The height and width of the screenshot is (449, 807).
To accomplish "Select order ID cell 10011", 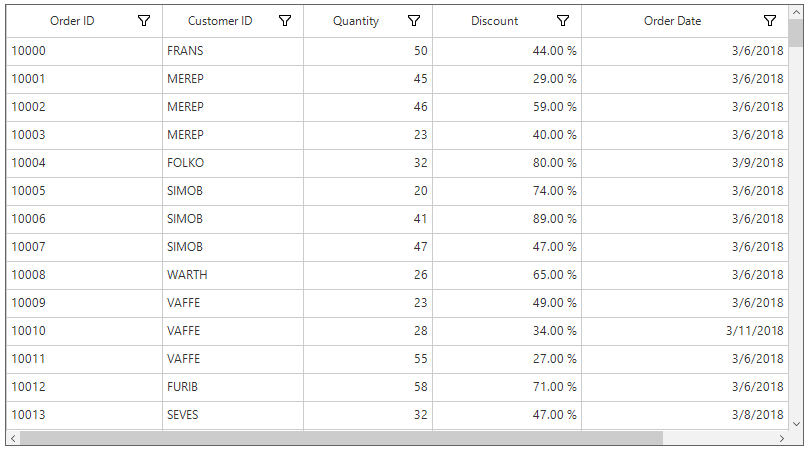I will tap(84, 358).
